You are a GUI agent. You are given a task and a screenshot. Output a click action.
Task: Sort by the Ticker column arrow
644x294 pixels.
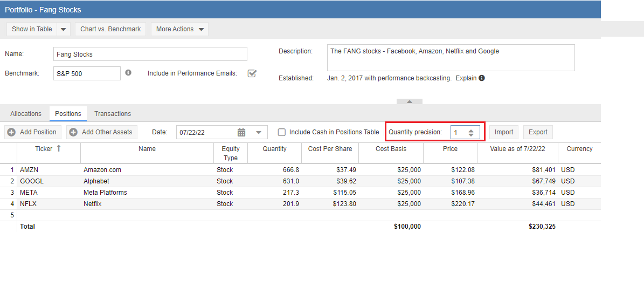(59, 148)
